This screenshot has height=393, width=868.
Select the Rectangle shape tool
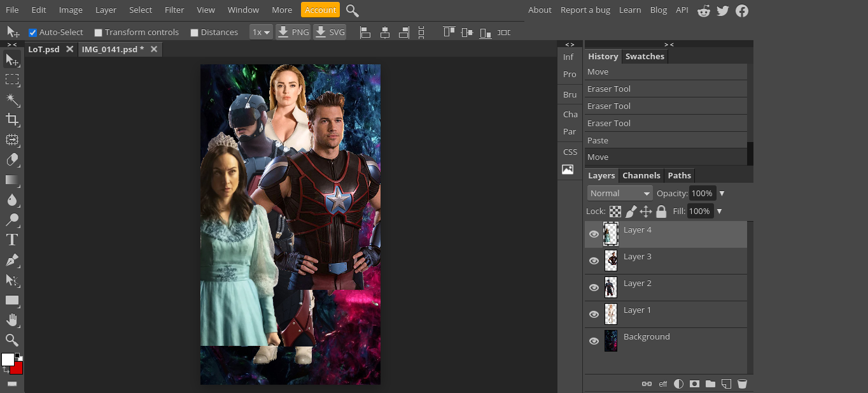[12, 300]
